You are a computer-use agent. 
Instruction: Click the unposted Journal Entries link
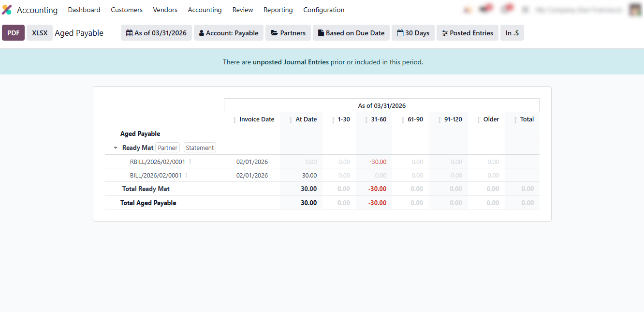tap(291, 62)
